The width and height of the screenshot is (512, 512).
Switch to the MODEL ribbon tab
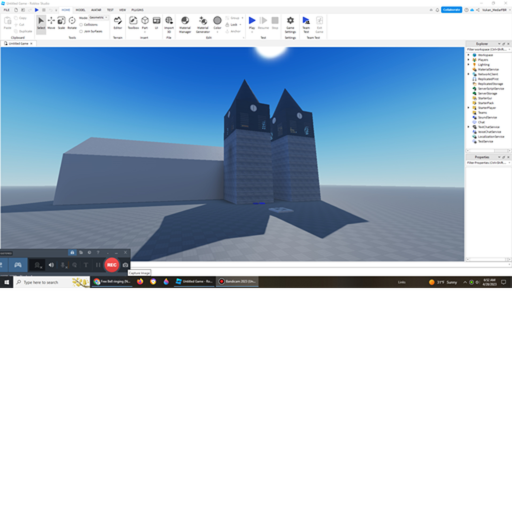coord(80,10)
